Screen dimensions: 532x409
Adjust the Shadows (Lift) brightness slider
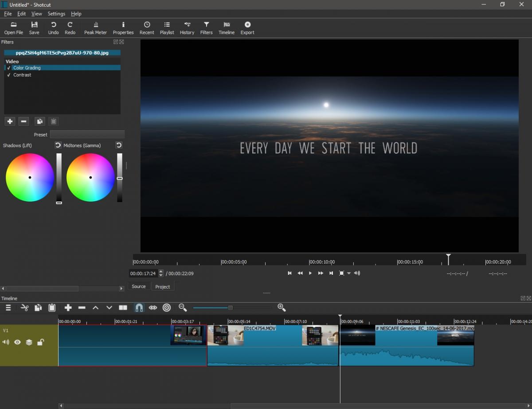point(59,178)
